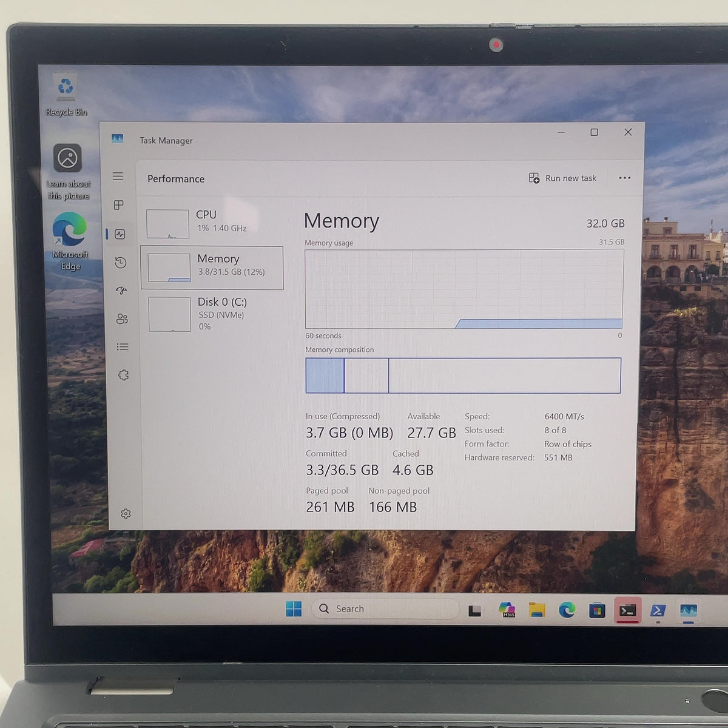Open Details page in sidebar
This screenshot has height=728, width=728.
pos(123,347)
